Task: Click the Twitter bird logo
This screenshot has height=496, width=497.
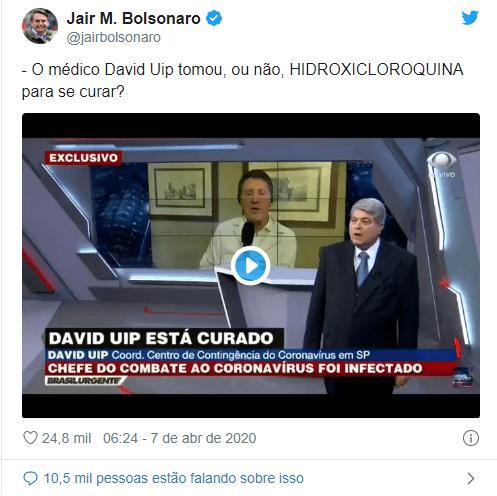Action: tap(470, 18)
